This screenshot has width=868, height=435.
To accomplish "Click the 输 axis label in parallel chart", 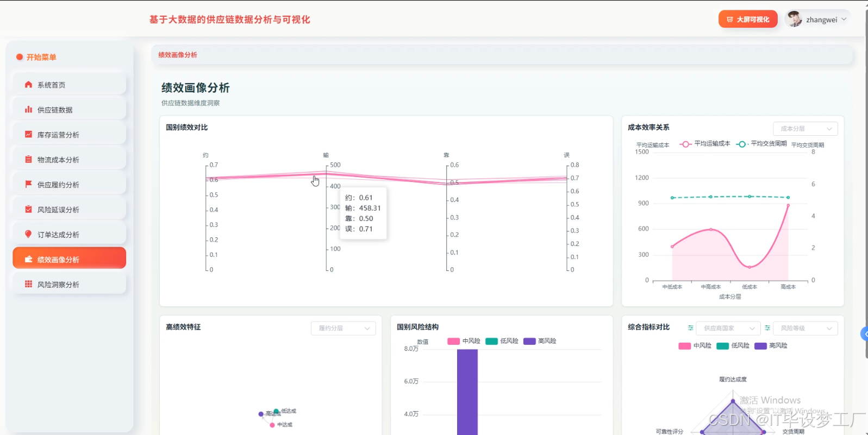I will (x=326, y=155).
